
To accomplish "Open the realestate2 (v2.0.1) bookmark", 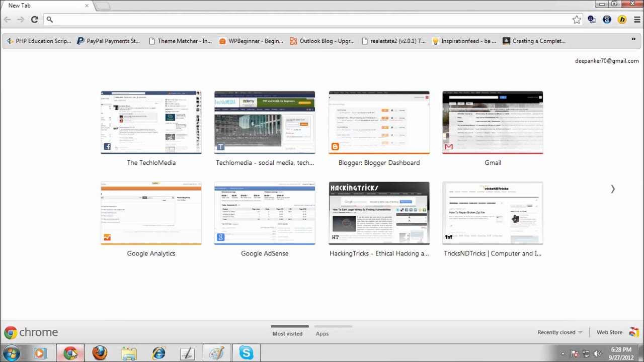I will click(393, 41).
